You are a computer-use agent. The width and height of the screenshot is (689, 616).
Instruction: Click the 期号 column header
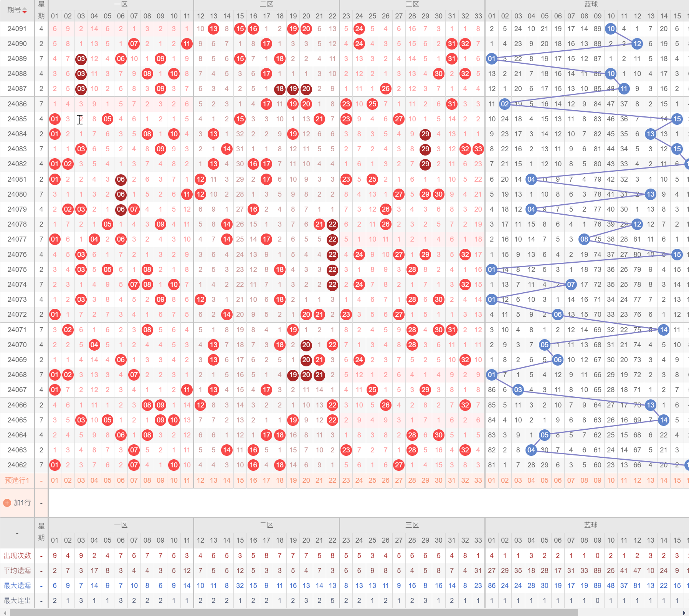[x=17, y=10]
